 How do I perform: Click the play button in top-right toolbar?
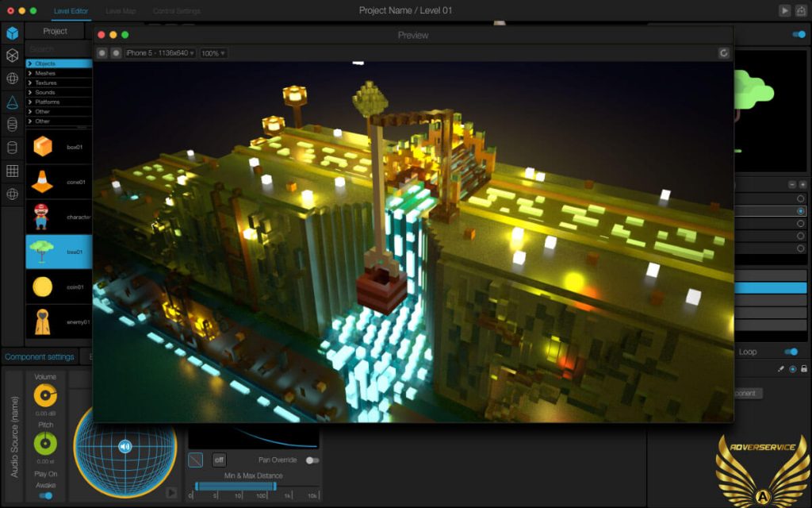(x=784, y=10)
